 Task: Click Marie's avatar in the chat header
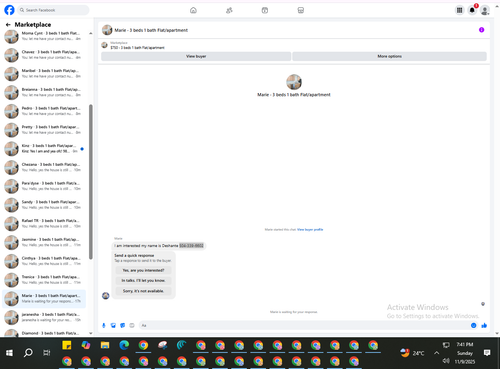point(107,30)
